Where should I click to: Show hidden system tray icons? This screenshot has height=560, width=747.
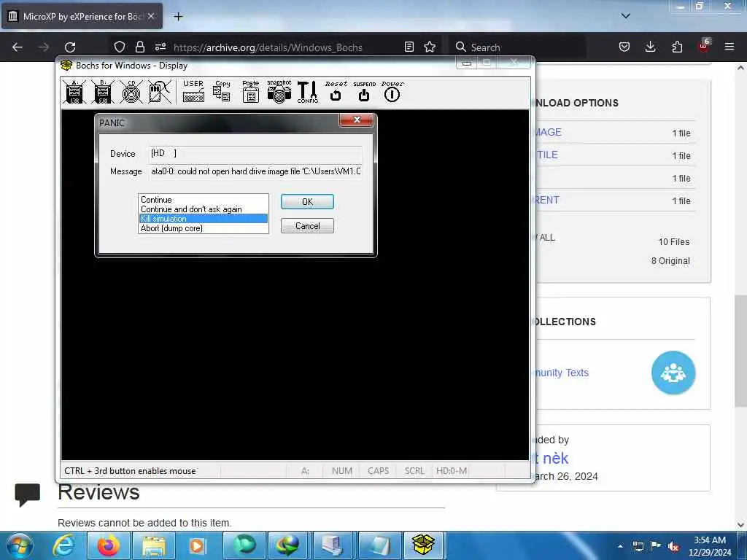620,546
